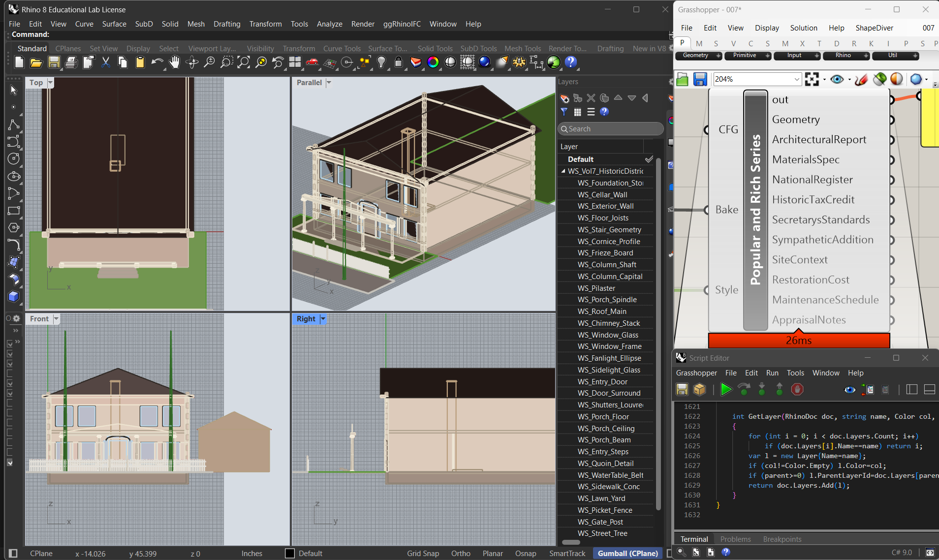Click the Default layer color swatch in status bar
This screenshot has height=560, width=939.
290,554
